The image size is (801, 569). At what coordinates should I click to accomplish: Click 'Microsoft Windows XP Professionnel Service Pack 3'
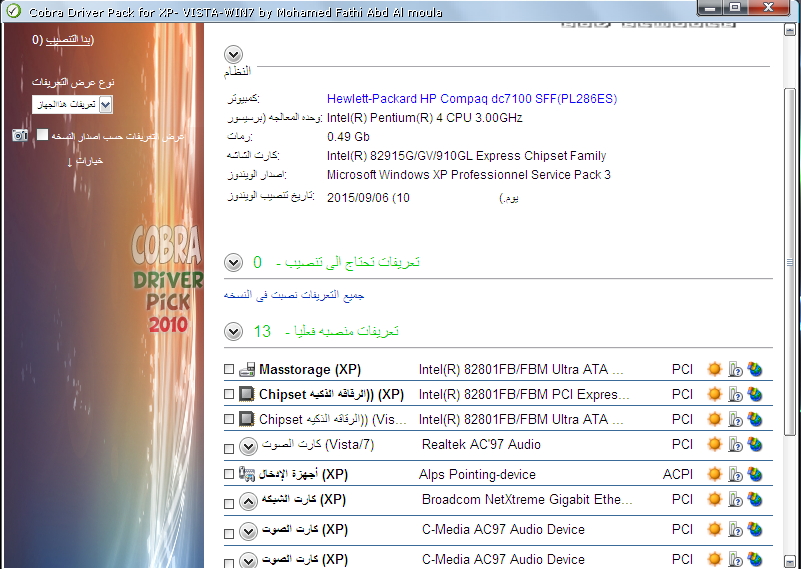click(468, 175)
